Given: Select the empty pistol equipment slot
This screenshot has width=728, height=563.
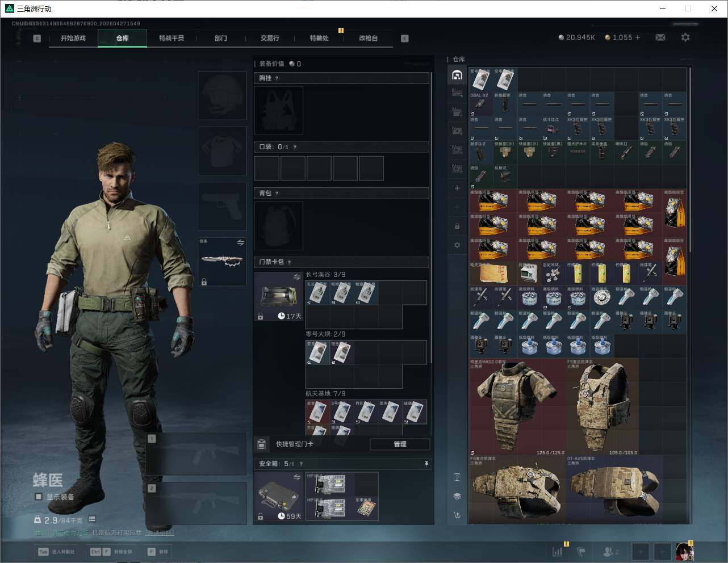Looking at the screenshot, I should (x=222, y=207).
